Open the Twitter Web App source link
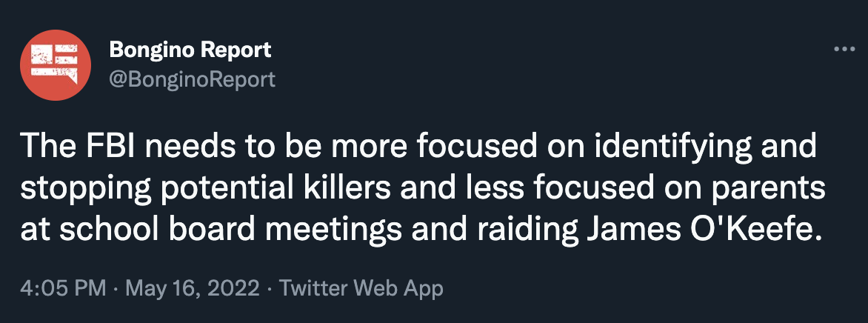Screen dimensions: 868x323 coord(361,288)
